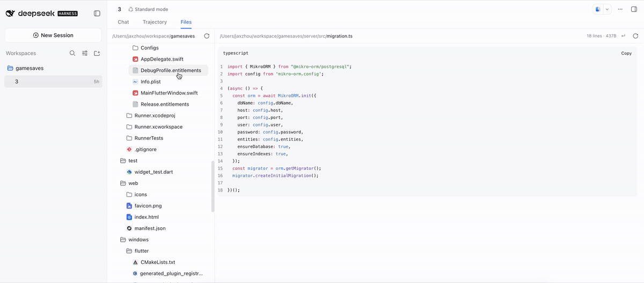Click the AppDelegate.swift file icon

(136, 59)
